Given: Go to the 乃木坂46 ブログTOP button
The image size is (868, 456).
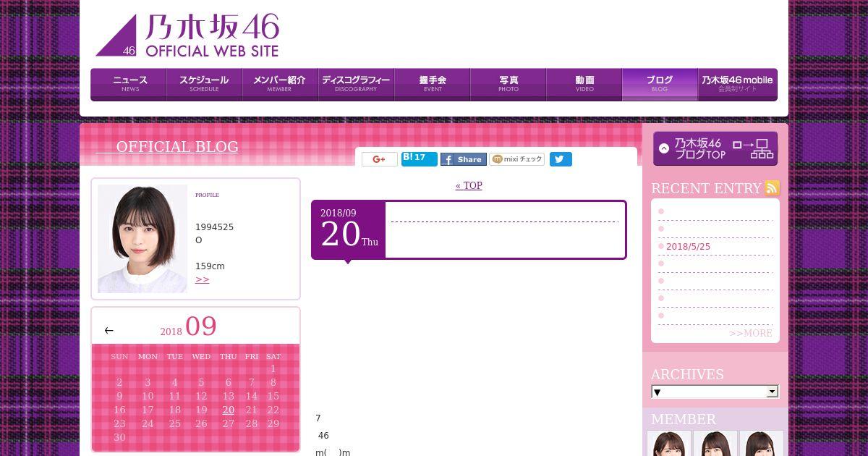Looking at the screenshot, I should 715,148.
